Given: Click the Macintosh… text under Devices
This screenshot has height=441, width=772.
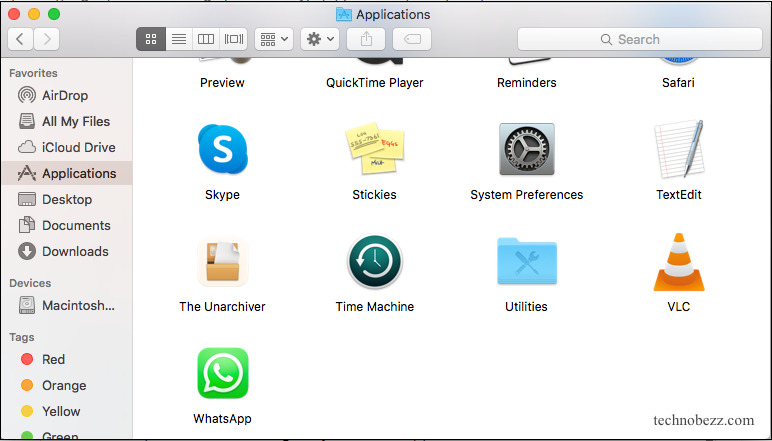Looking at the screenshot, I should tap(78, 305).
